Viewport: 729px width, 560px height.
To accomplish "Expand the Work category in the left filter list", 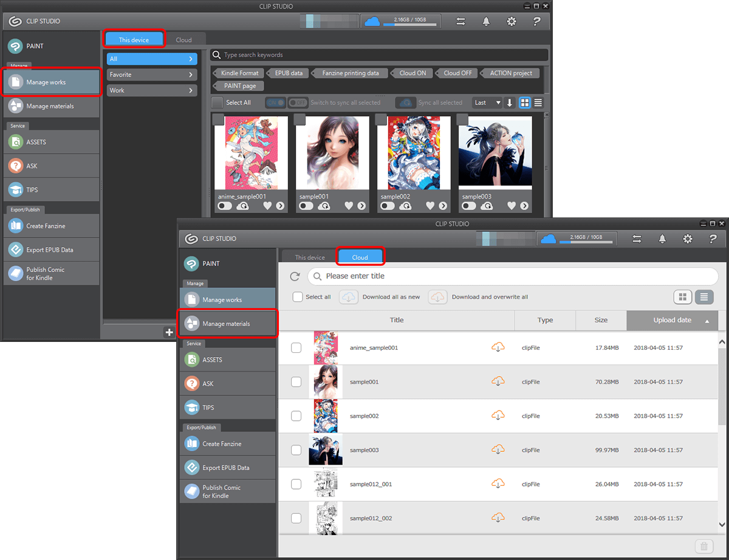I will pos(151,90).
